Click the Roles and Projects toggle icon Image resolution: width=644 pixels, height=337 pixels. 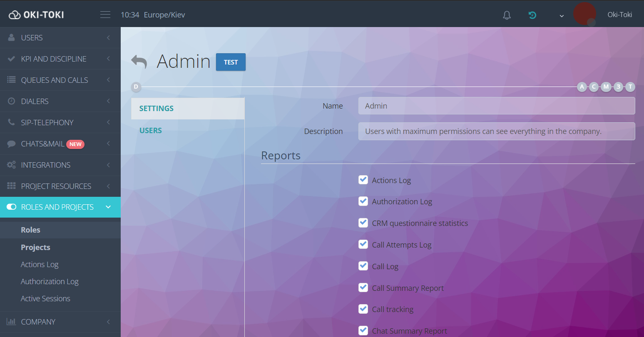pos(12,207)
